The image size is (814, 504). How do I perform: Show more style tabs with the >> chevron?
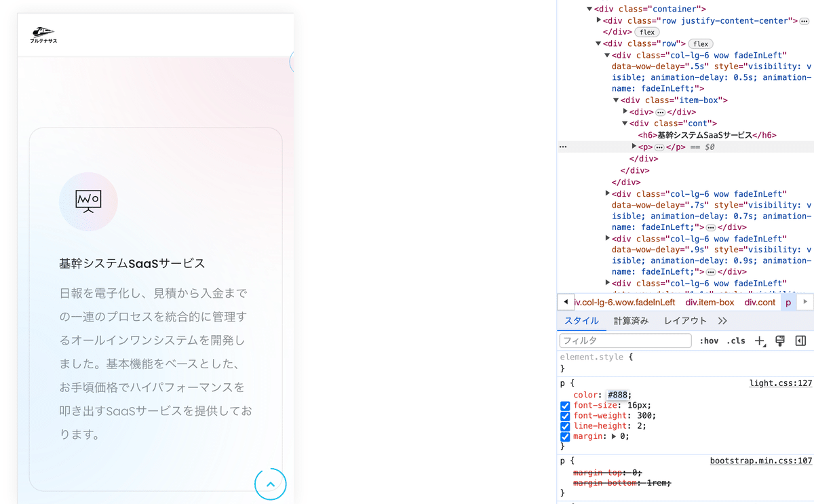(722, 321)
